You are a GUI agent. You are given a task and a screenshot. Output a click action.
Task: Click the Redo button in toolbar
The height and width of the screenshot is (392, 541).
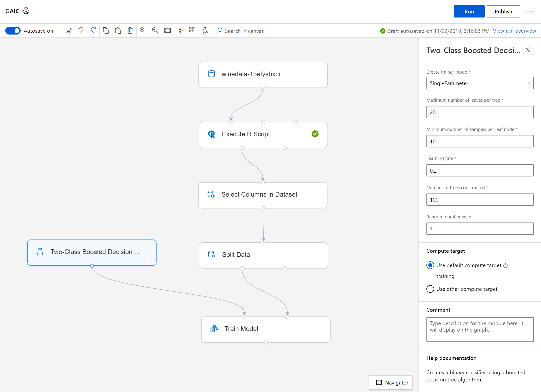[x=93, y=31]
